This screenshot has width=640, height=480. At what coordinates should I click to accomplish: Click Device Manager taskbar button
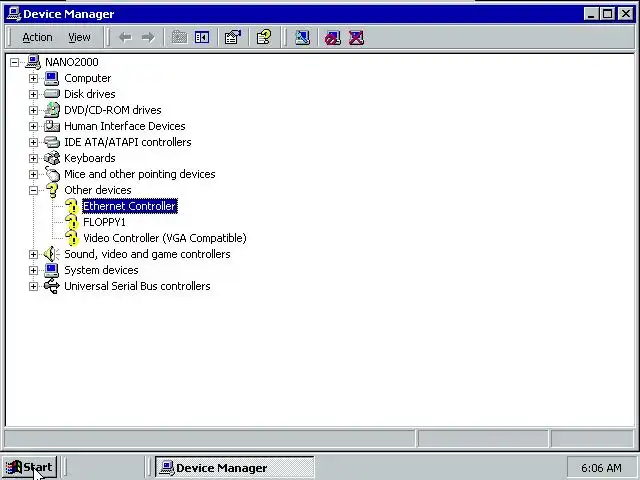pyautogui.click(x=234, y=468)
